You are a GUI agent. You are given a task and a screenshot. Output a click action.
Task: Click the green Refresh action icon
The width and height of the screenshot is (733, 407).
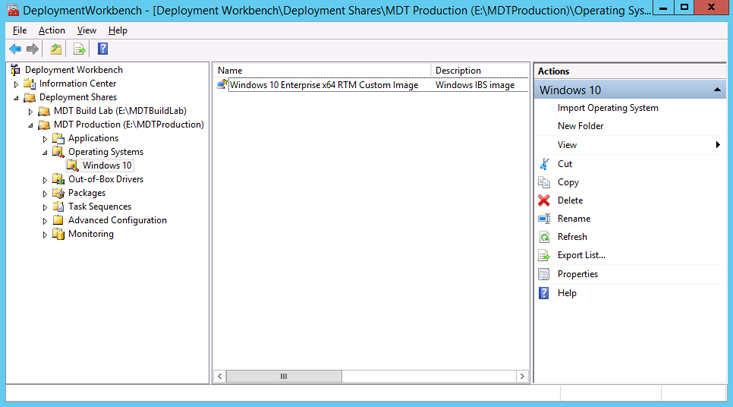pos(544,237)
